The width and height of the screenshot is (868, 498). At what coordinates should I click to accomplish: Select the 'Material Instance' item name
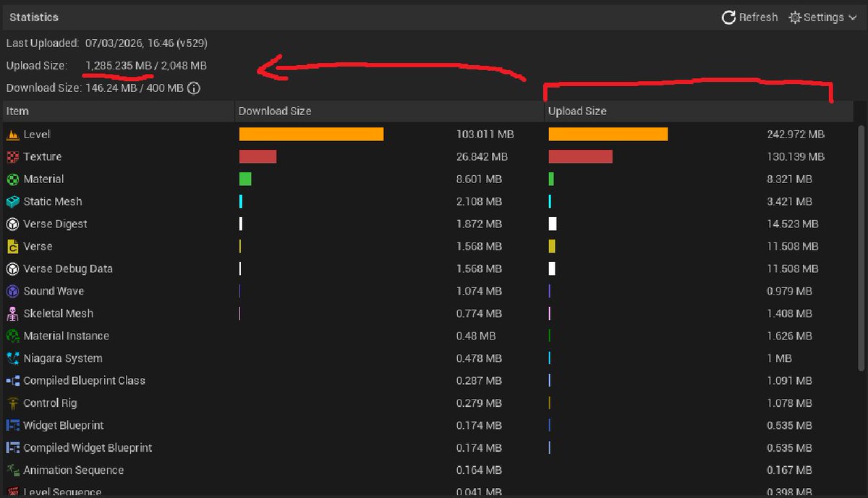click(67, 337)
